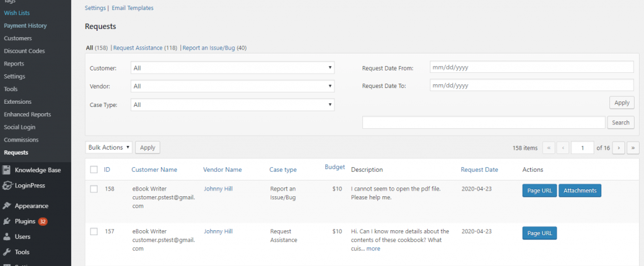Screen dimensions: 644x266
Task: Open the Plugins plug icon
Action: click(6, 221)
